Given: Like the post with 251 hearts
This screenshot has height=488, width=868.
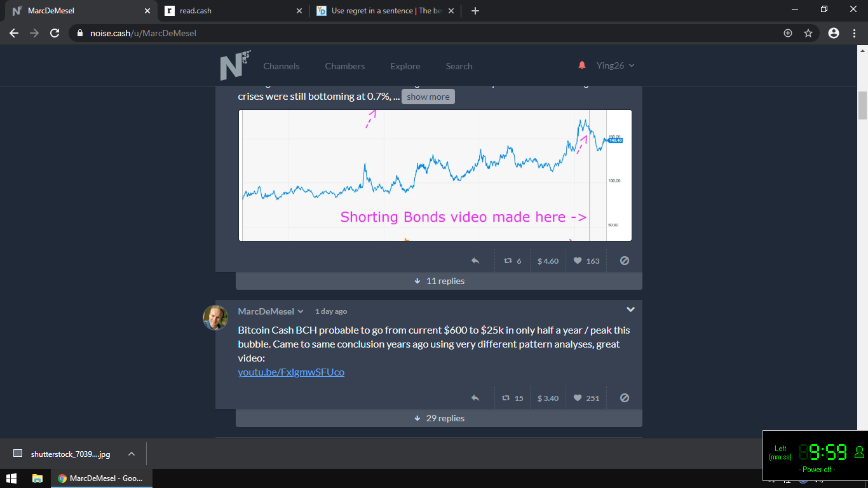Looking at the screenshot, I should pos(587,398).
